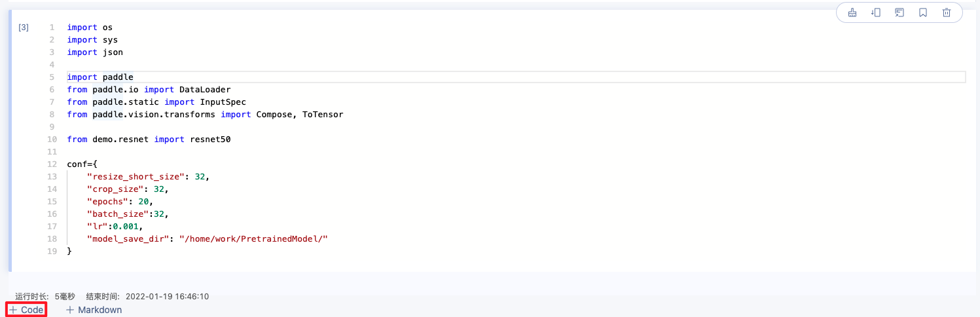Add a new Code cell

pos(26,310)
